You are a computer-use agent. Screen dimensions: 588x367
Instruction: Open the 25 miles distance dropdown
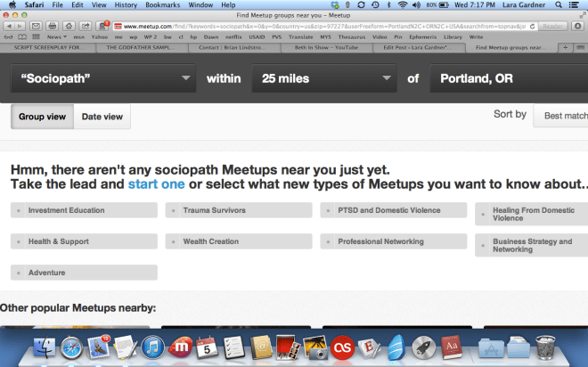326,78
